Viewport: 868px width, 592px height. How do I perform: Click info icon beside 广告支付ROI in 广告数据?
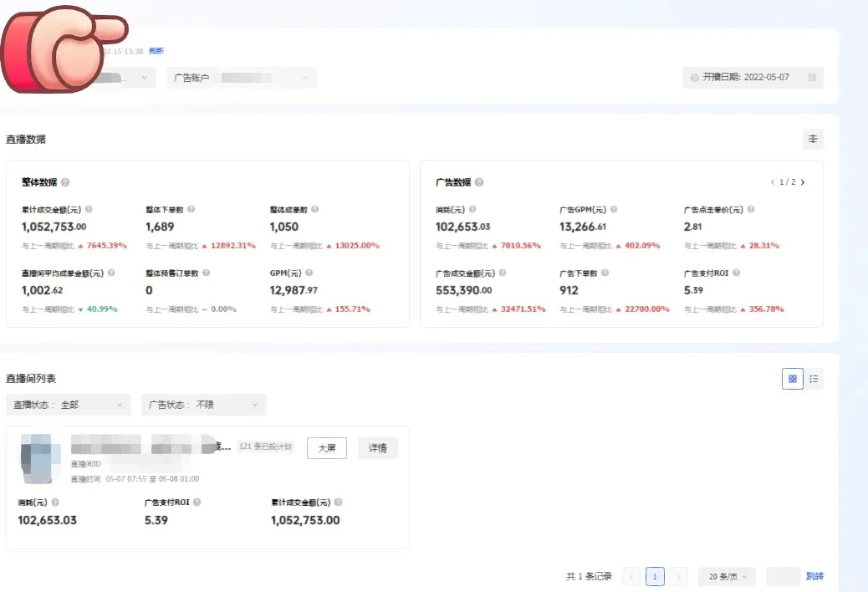[x=736, y=273]
